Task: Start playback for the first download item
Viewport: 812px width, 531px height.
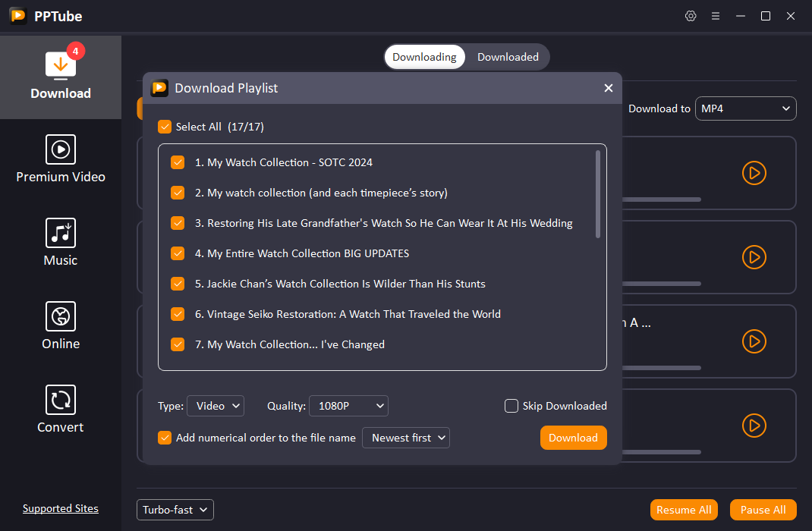Action: [754, 173]
